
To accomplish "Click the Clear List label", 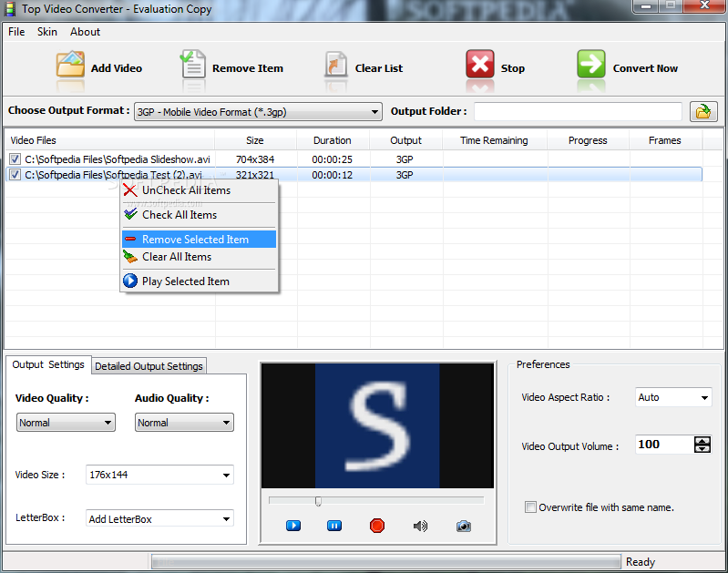I will click(379, 68).
